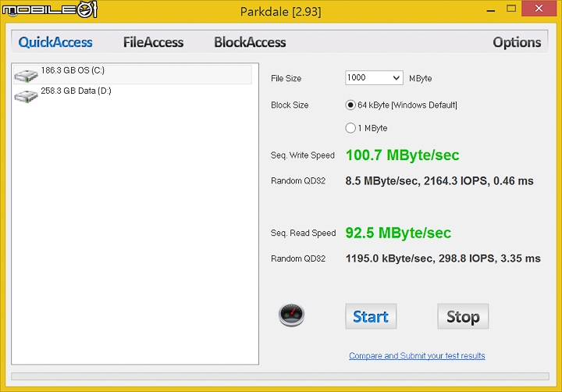This screenshot has width=562, height=392.
Task: Minimize the Parkdale window
Action: point(491,9)
